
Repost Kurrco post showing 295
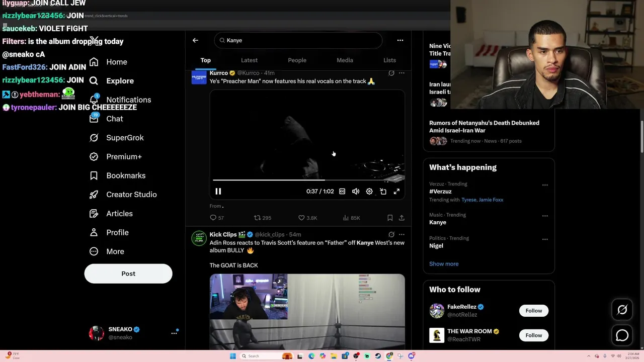(263, 218)
